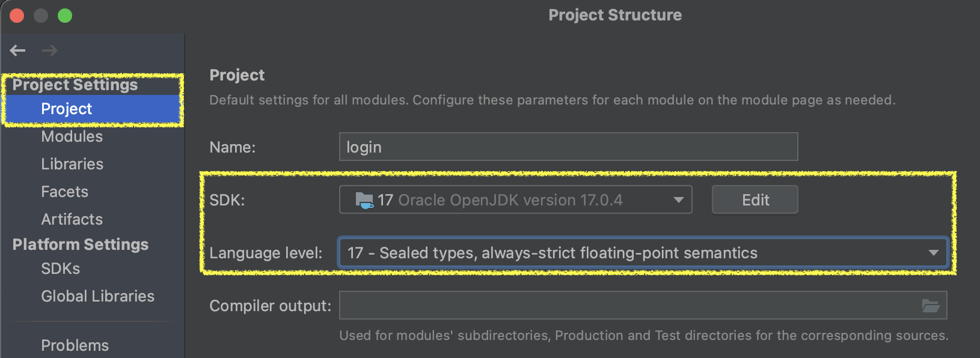980x358 pixels.
Task: Close the Project Structure window
Action: [x=17, y=16]
